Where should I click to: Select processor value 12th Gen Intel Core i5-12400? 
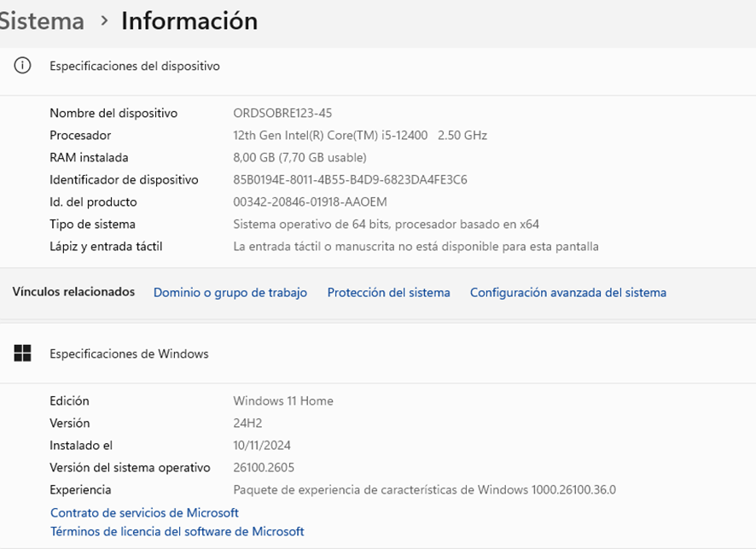[360, 135]
